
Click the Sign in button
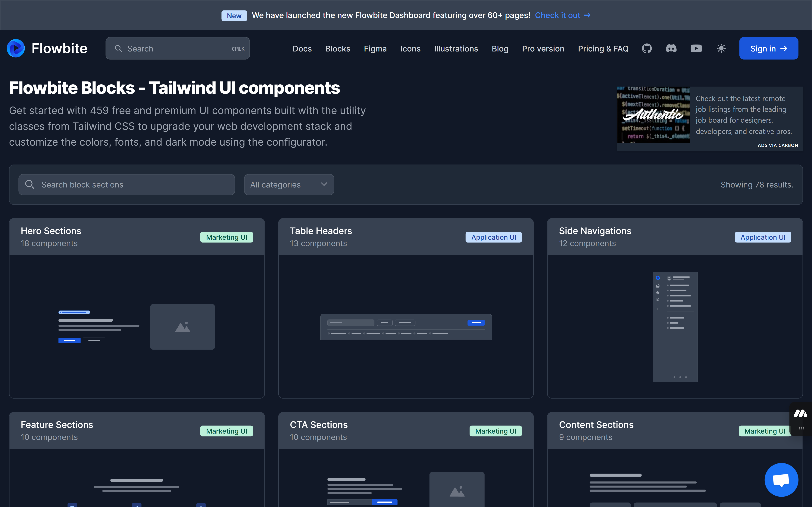[x=768, y=49]
